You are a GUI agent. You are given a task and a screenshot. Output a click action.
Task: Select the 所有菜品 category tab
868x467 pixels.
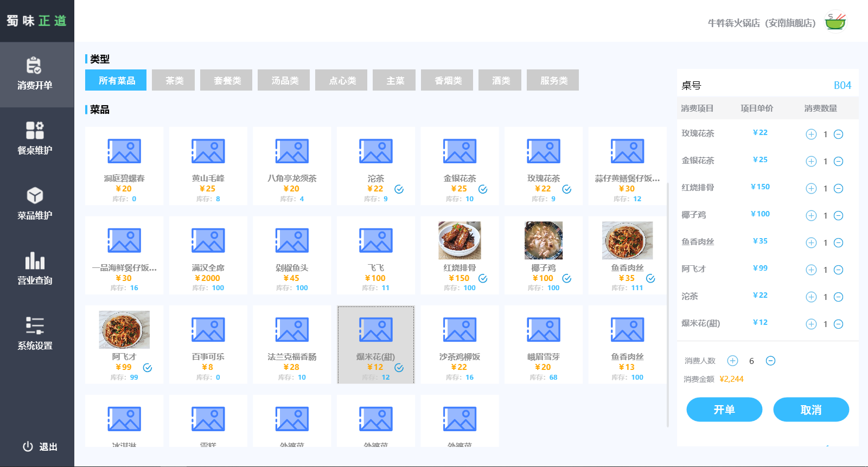pos(116,80)
